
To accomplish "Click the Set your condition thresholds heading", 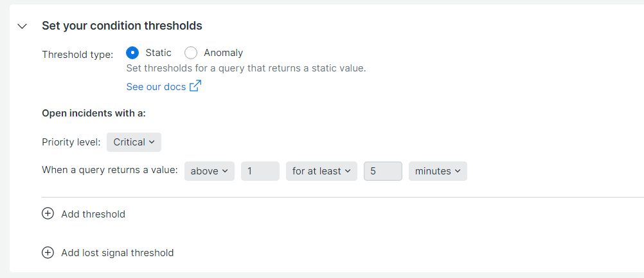I will click(x=122, y=26).
